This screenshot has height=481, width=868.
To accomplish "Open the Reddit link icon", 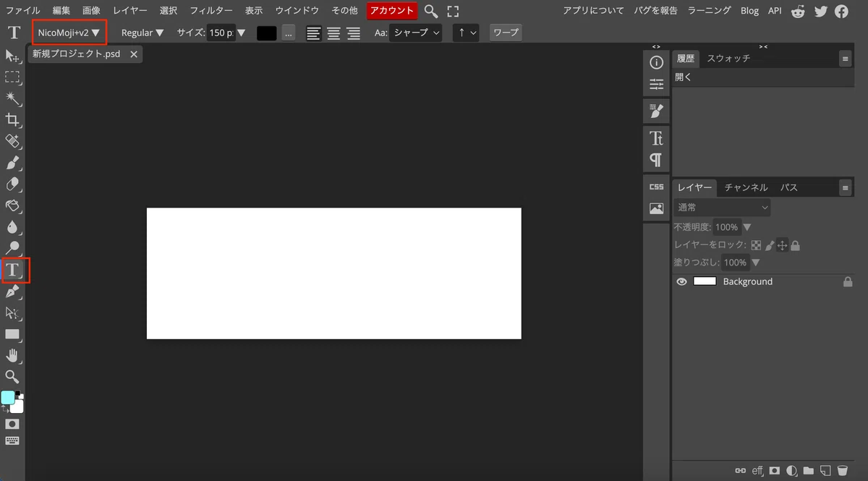I will [x=798, y=11].
